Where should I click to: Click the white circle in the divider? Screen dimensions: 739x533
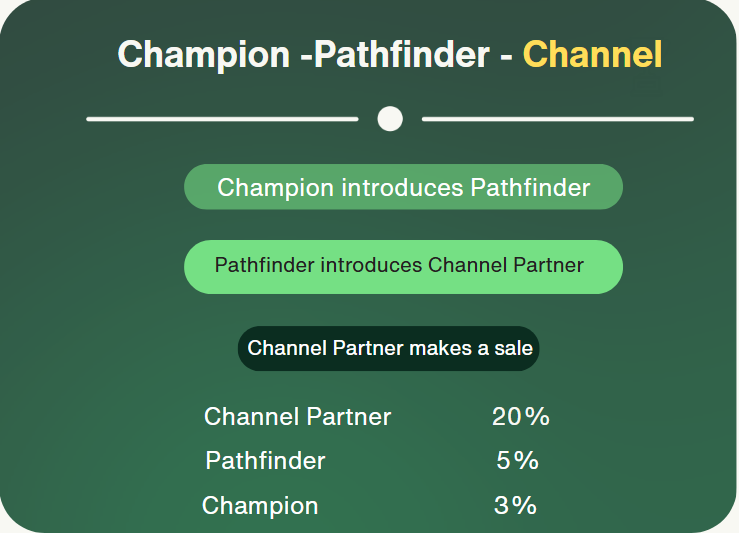390,119
